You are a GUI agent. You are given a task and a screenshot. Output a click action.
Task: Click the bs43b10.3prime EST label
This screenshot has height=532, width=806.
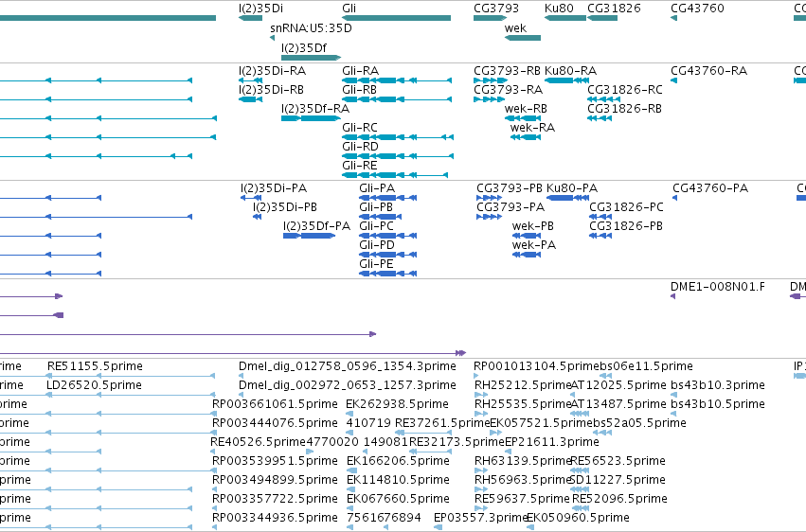[718, 385]
